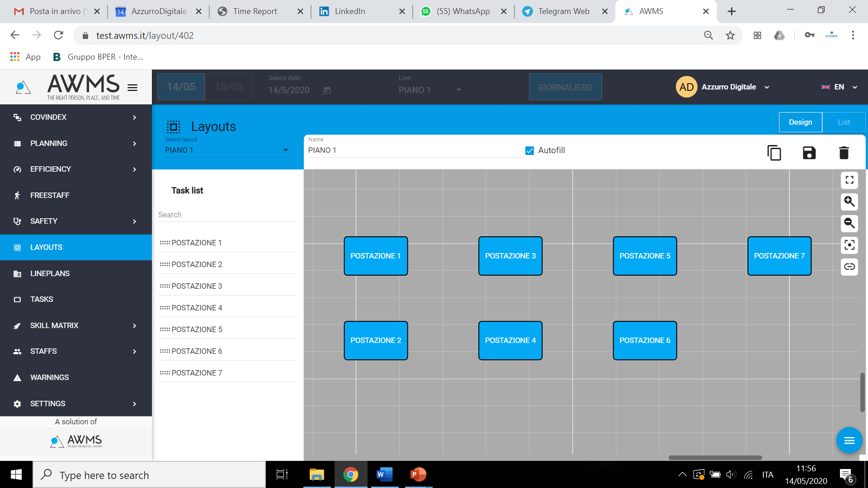Open SKILL MATRIX sidebar section

[x=75, y=325]
